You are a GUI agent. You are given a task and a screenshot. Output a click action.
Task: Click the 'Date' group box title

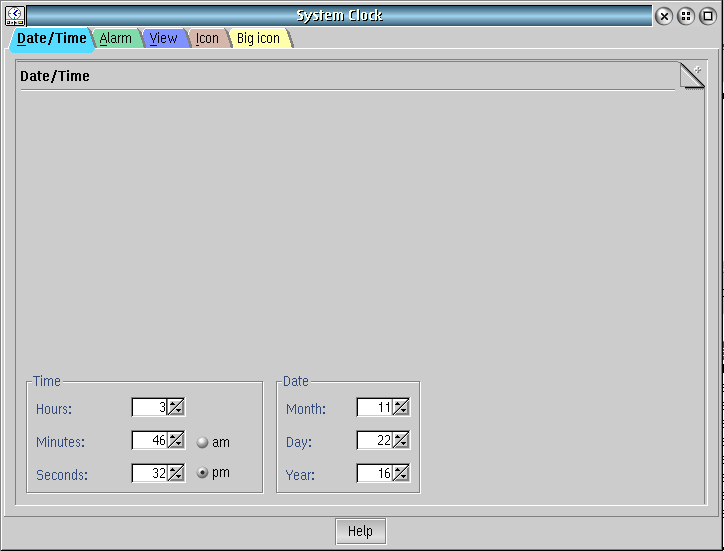click(296, 381)
